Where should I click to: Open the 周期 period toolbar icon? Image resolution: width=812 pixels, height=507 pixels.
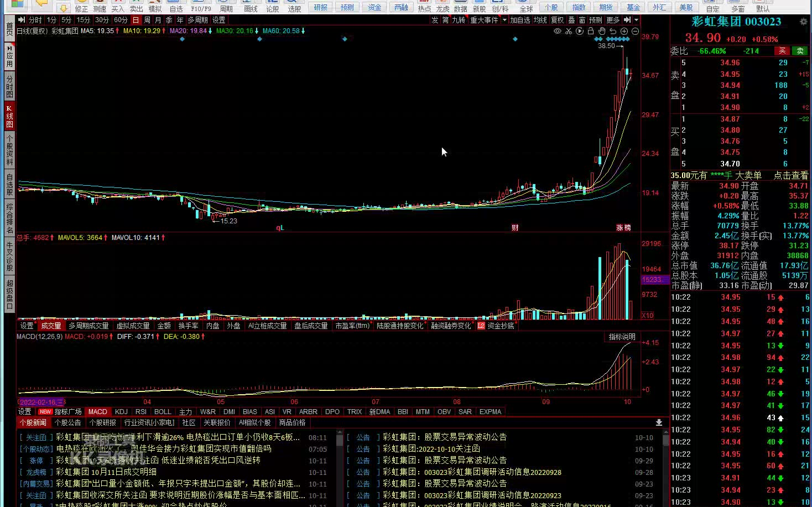pos(226,7)
